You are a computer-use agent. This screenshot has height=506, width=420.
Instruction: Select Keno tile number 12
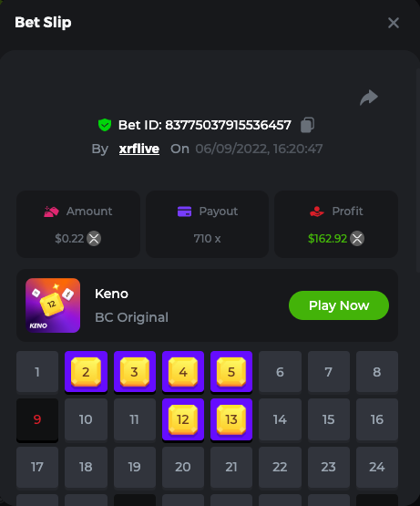point(183,419)
